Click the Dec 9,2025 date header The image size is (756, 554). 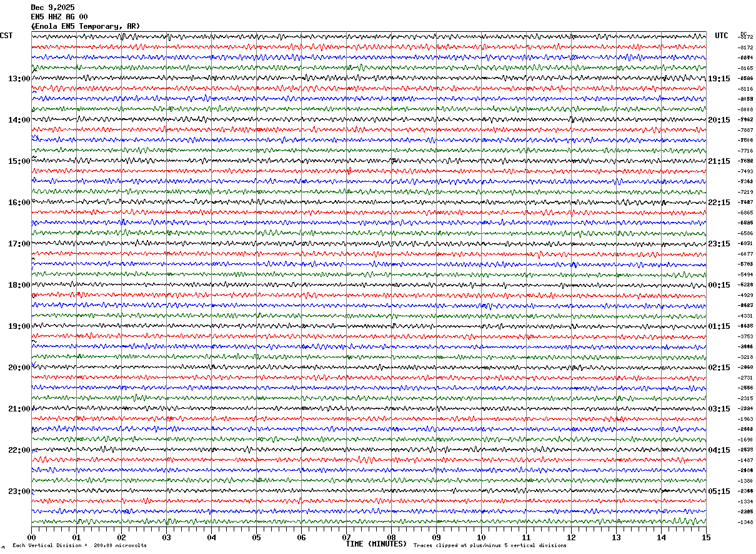[52, 7]
